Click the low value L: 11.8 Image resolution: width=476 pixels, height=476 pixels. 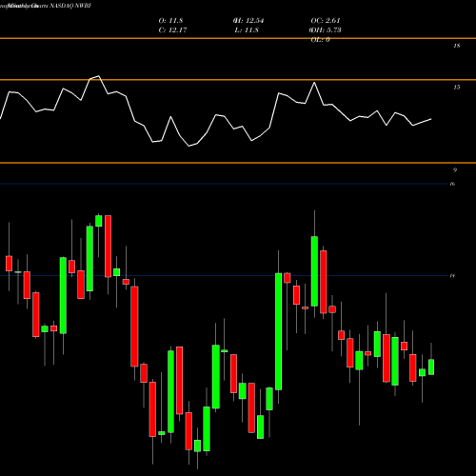tap(247, 30)
